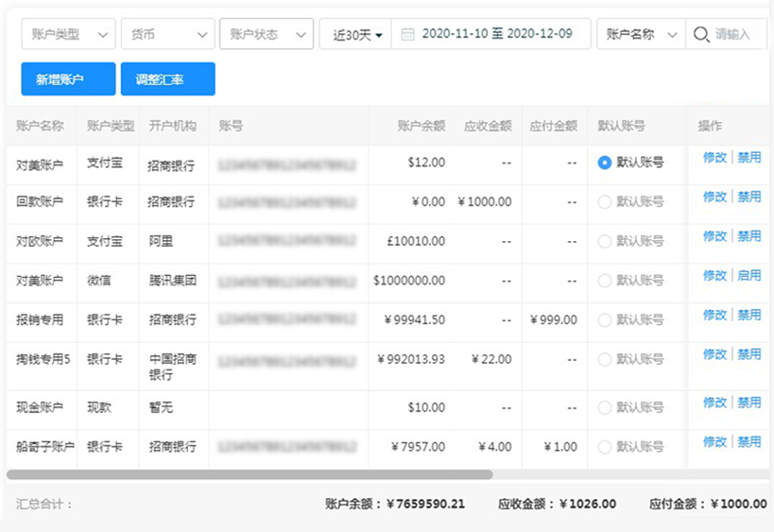This screenshot has width=774, height=532.
Task: Click 禁用 for 现金账户
Action: 748,403
